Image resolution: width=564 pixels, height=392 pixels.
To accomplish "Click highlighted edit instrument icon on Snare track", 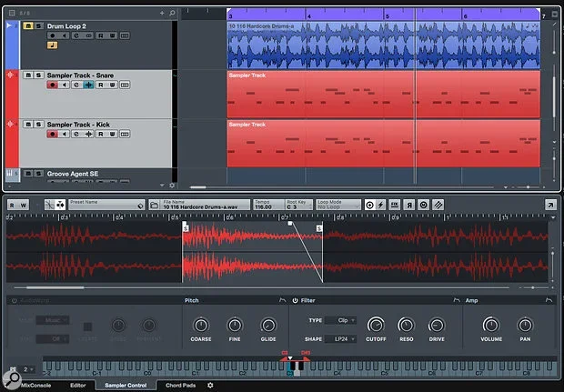I will tap(88, 85).
